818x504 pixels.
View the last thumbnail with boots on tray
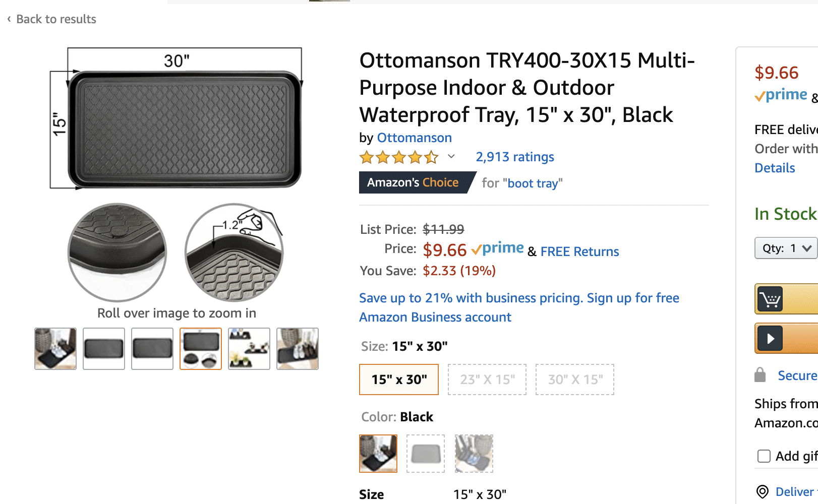(x=298, y=349)
